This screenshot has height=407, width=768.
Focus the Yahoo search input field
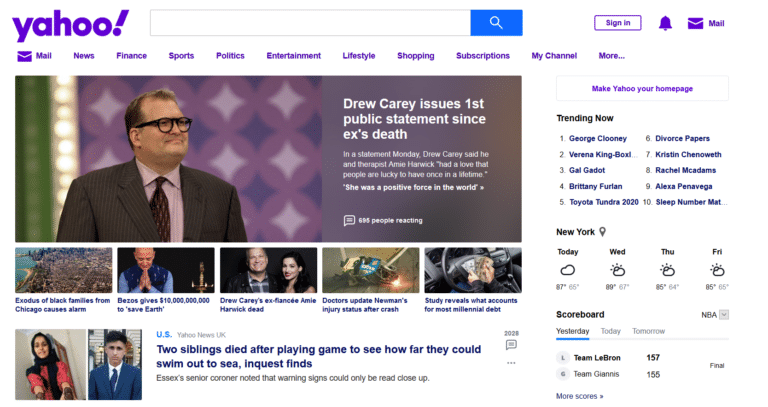[x=310, y=23]
